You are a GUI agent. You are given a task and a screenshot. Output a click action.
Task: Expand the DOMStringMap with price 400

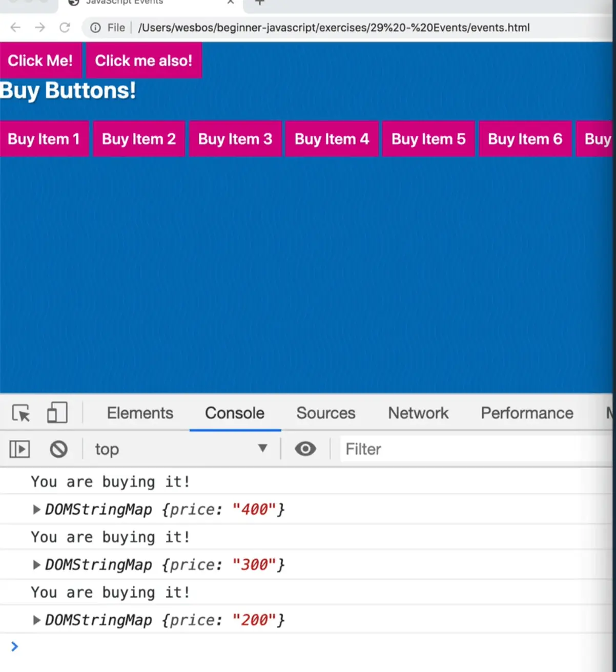point(36,510)
